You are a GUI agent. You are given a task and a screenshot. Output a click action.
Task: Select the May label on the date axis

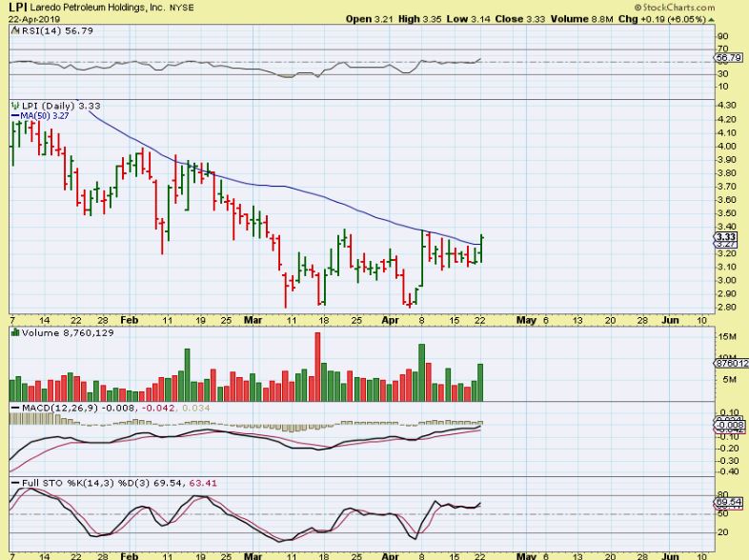point(526,320)
